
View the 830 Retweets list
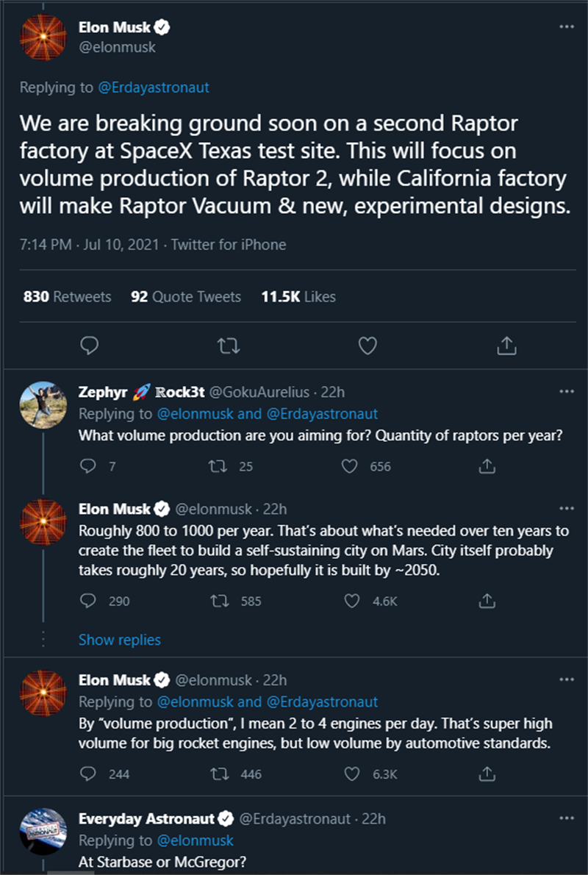pyautogui.click(x=68, y=297)
